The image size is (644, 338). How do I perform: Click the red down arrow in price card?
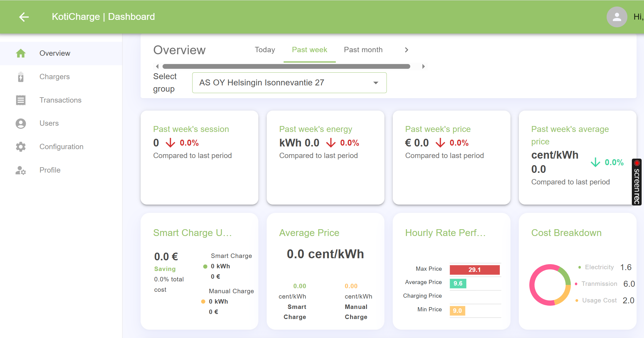pyautogui.click(x=440, y=143)
